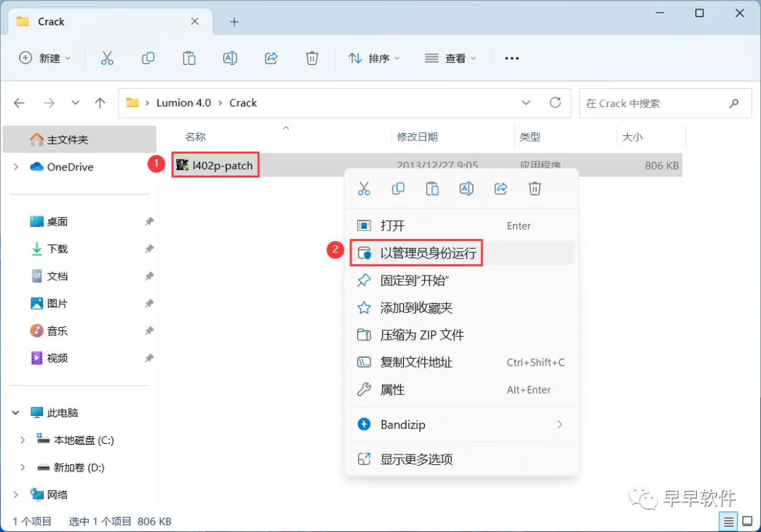
Task: Go back with the left arrow button
Action: click(x=19, y=103)
